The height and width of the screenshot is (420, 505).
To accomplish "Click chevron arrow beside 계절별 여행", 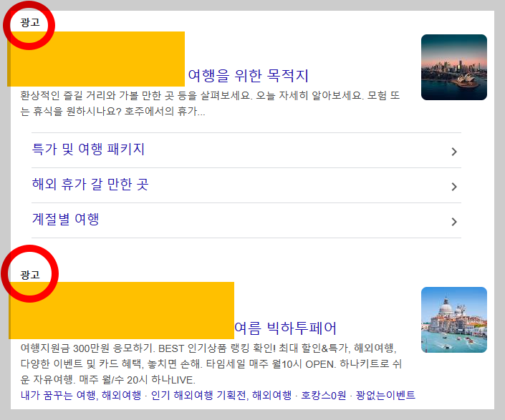I will (x=454, y=222).
